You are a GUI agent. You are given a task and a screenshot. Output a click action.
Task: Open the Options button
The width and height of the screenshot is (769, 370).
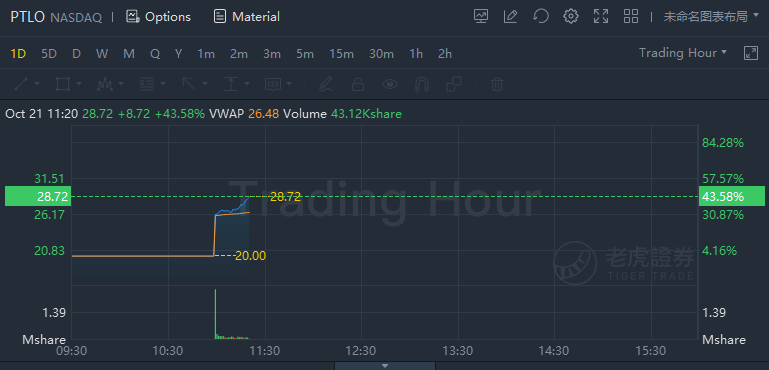[x=158, y=17]
